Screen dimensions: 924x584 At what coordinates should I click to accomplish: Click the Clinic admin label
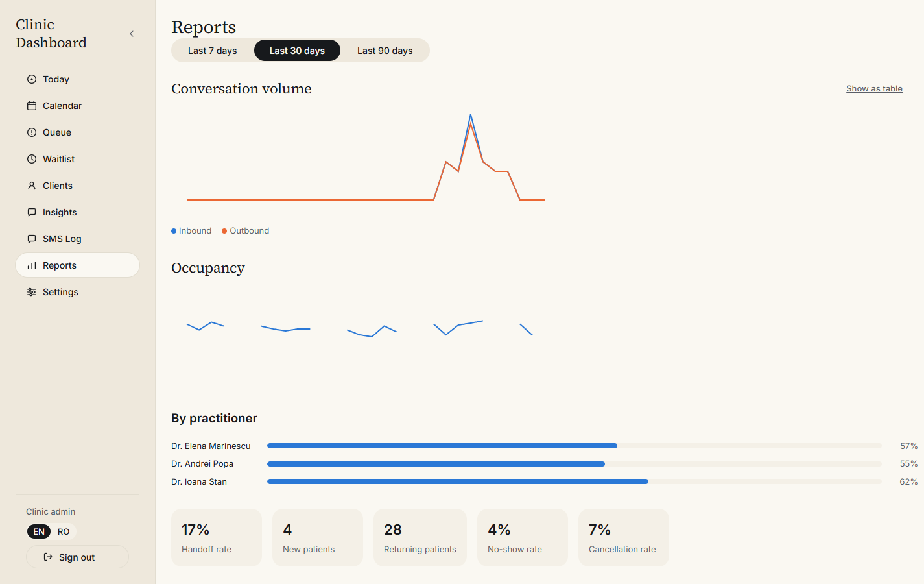[51, 511]
